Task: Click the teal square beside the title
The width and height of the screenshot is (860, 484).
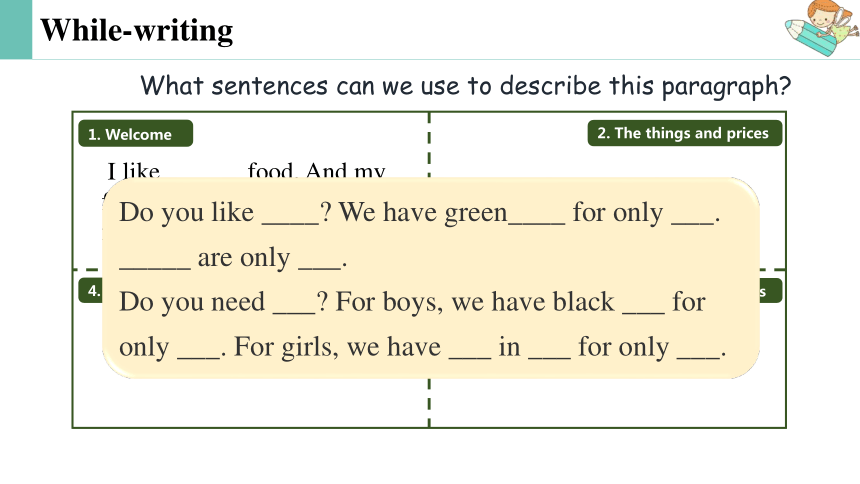Action: point(16,29)
